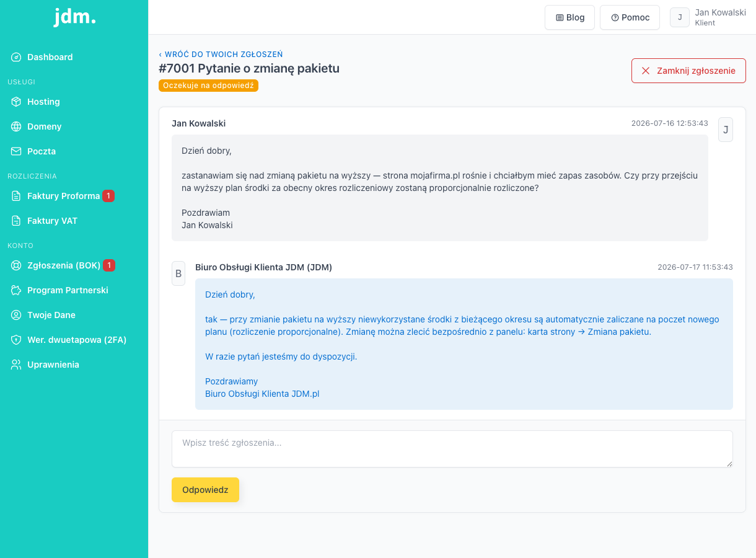Click the timestamp 2026-07-17 11:53:43
756x558 pixels.
coord(695,267)
